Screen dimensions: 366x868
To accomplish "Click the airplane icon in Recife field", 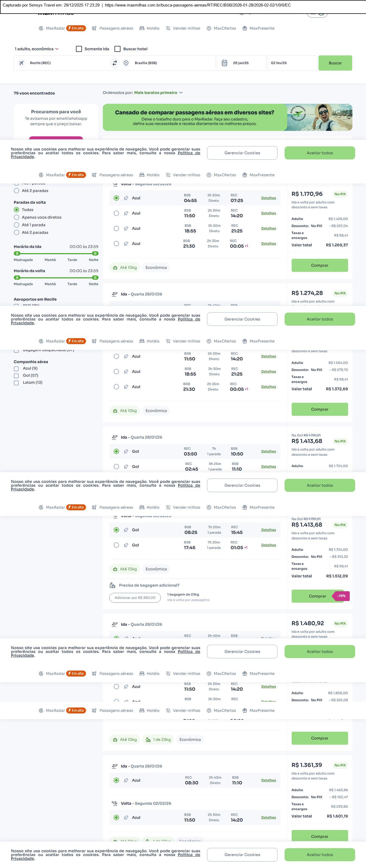I will pyautogui.click(x=21, y=63).
